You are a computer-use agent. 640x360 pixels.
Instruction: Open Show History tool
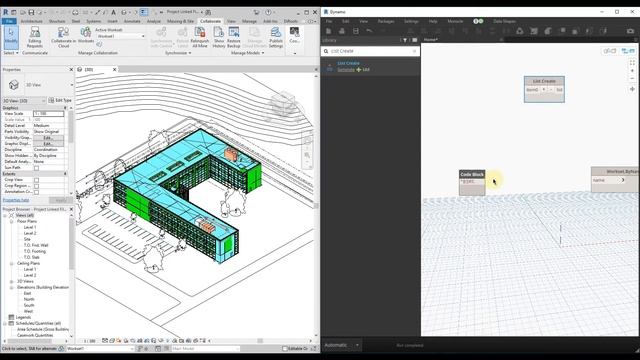[x=219, y=37]
